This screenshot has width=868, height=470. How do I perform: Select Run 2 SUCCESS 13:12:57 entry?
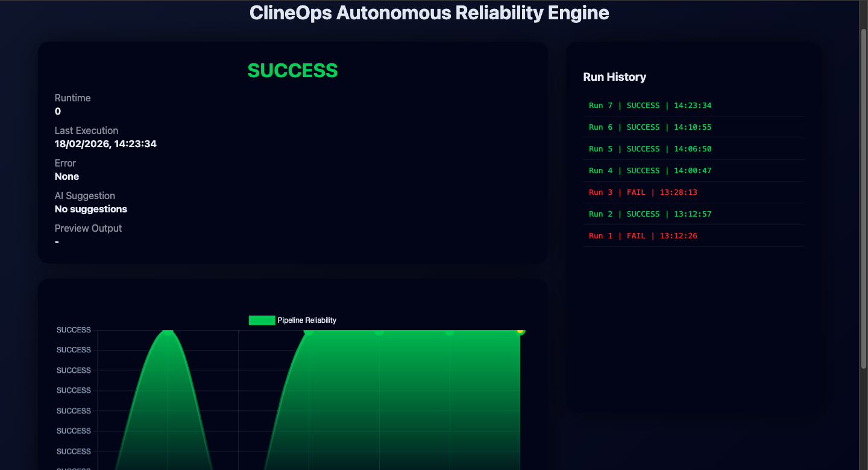(694, 214)
